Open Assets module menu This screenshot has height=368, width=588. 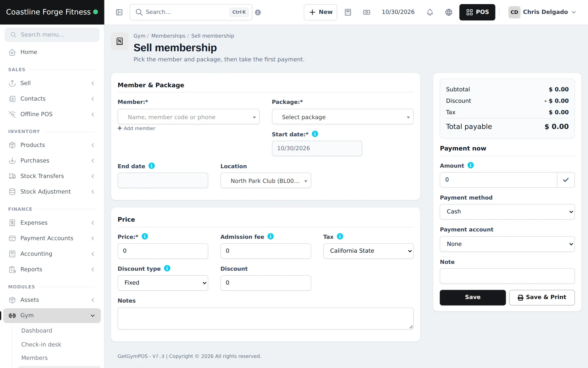pyautogui.click(x=52, y=300)
